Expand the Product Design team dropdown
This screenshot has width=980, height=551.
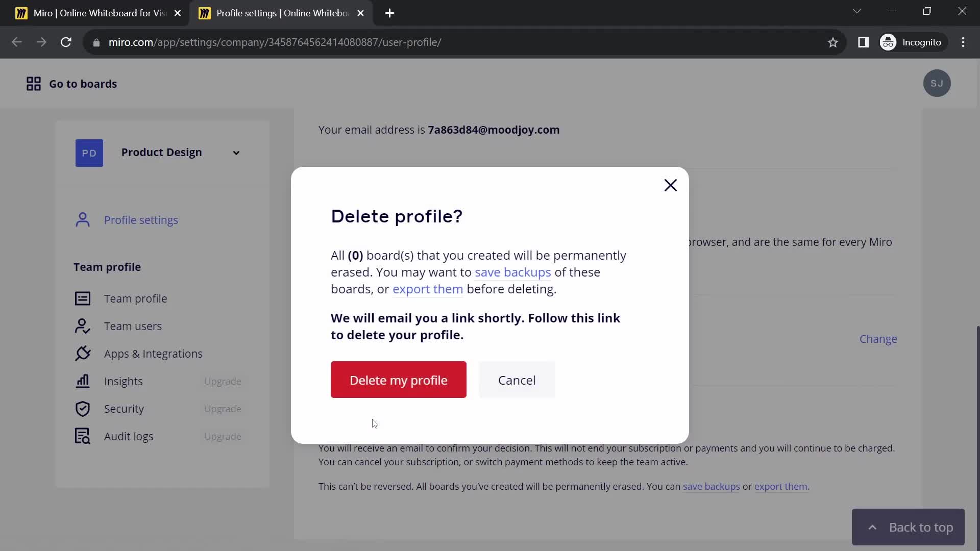pyautogui.click(x=236, y=152)
